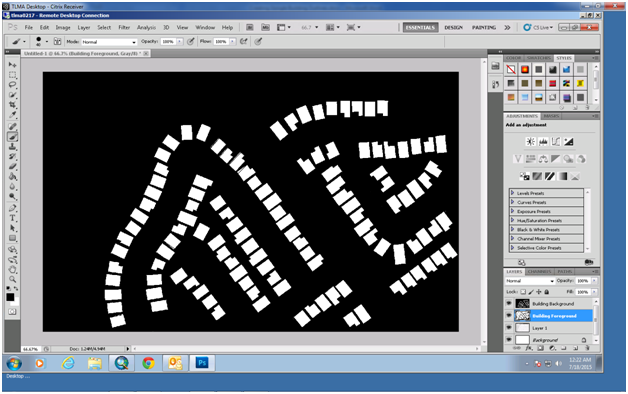Select the Eyedropper tool
This screenshot has height=394, width=628.
tap(13, 115)
